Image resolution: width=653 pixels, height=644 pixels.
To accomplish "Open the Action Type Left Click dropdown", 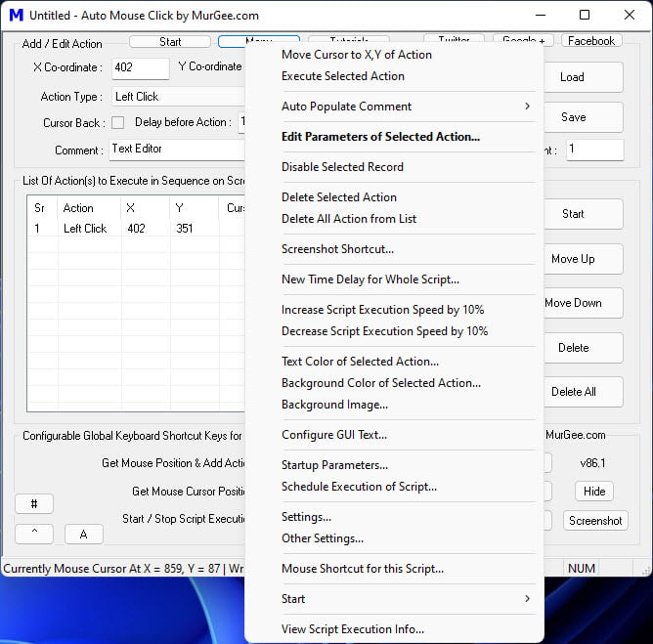I will click(179, 97).
